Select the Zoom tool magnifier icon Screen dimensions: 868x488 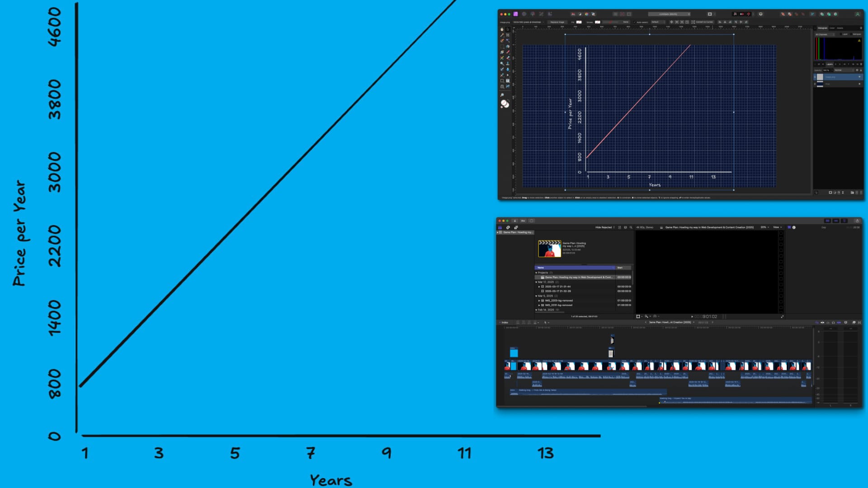(x=502, y=95)
